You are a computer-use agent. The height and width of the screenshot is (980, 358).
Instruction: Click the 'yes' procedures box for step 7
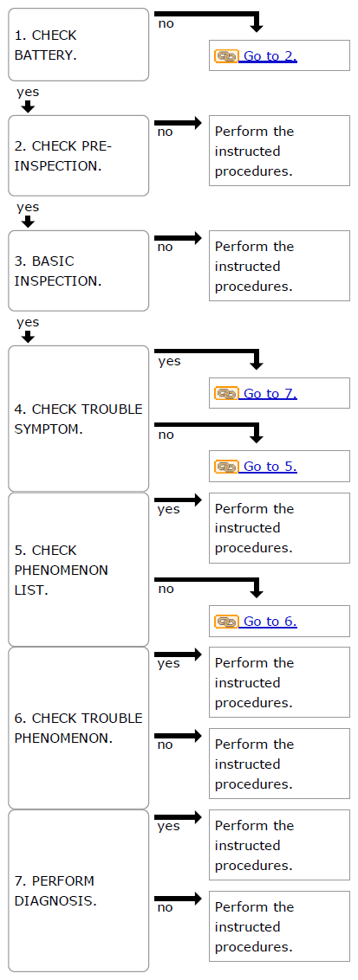[x=279, y=845]
